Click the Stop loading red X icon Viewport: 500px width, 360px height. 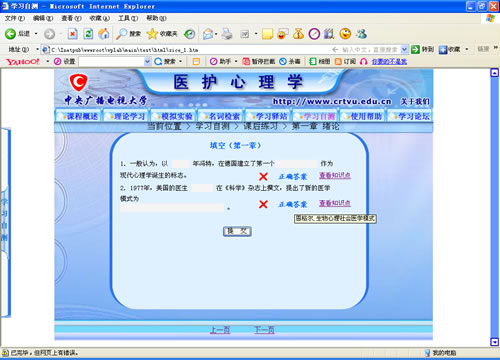[72, 34]
